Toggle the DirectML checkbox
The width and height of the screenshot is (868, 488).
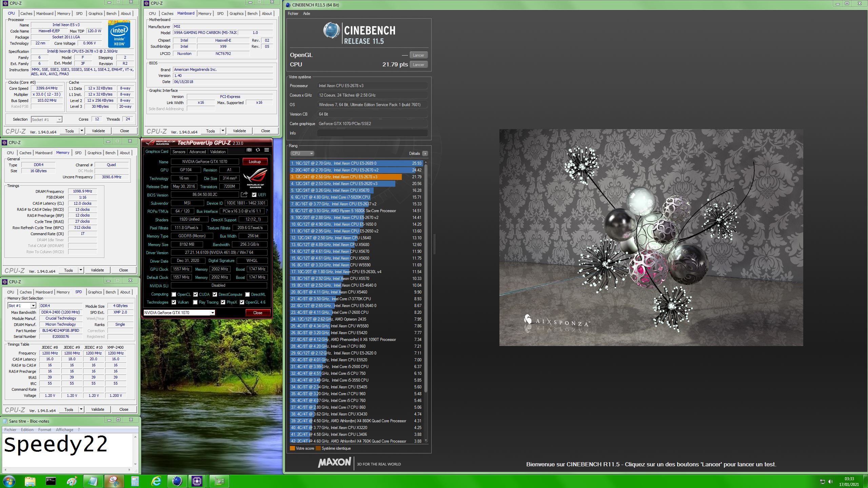coord(248,294)
